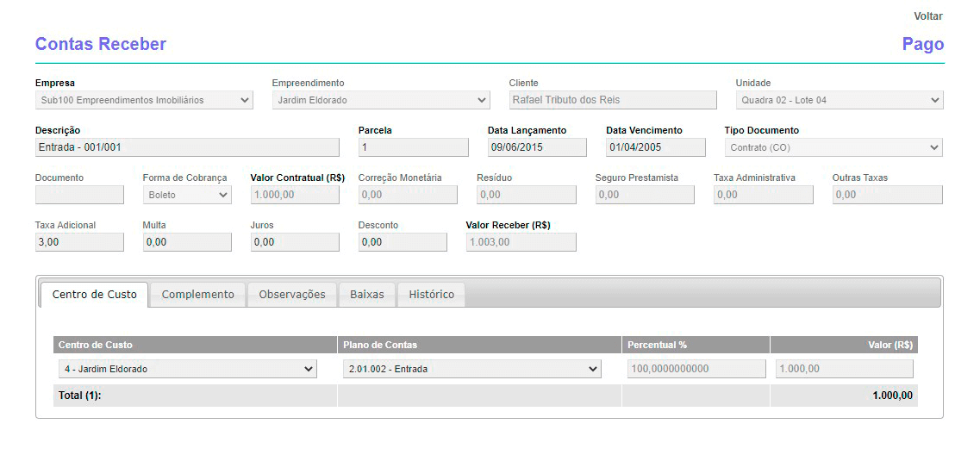Click the Voltar link

pos(927,16)
